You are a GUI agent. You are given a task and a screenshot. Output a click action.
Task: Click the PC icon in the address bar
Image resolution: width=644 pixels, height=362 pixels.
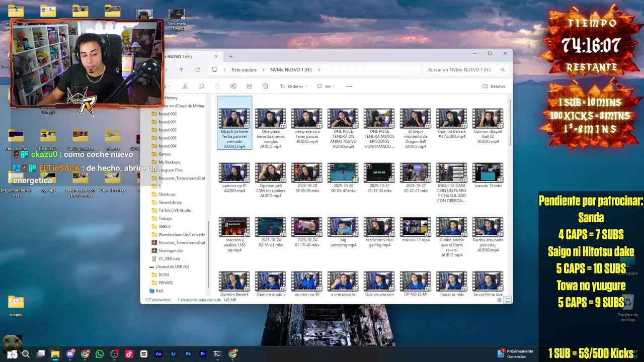tap(215, 70)
